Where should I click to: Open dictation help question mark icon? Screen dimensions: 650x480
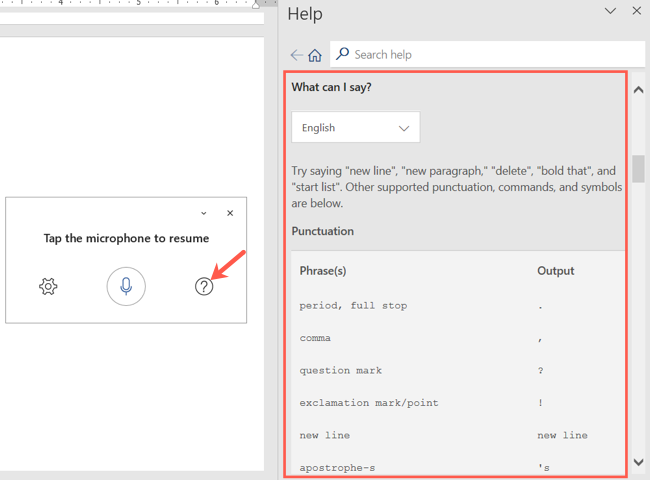pyautogui.click(x=204, y=286)
